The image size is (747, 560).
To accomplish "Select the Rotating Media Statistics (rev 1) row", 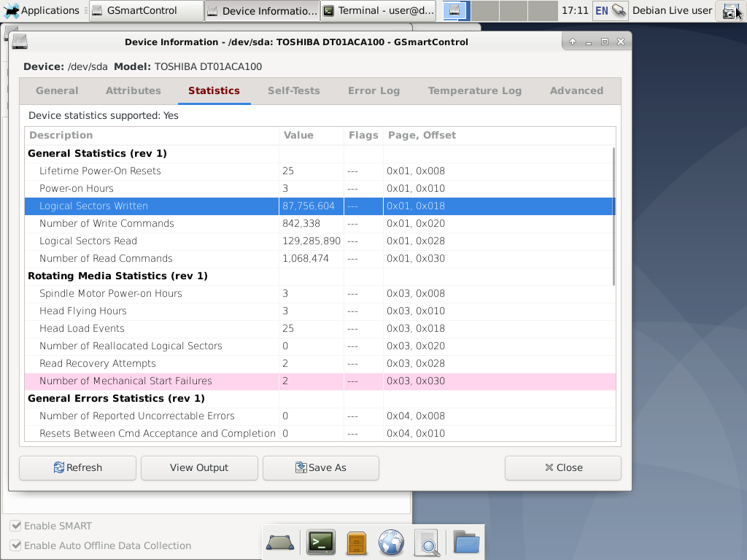I will [x=320, y=276].
